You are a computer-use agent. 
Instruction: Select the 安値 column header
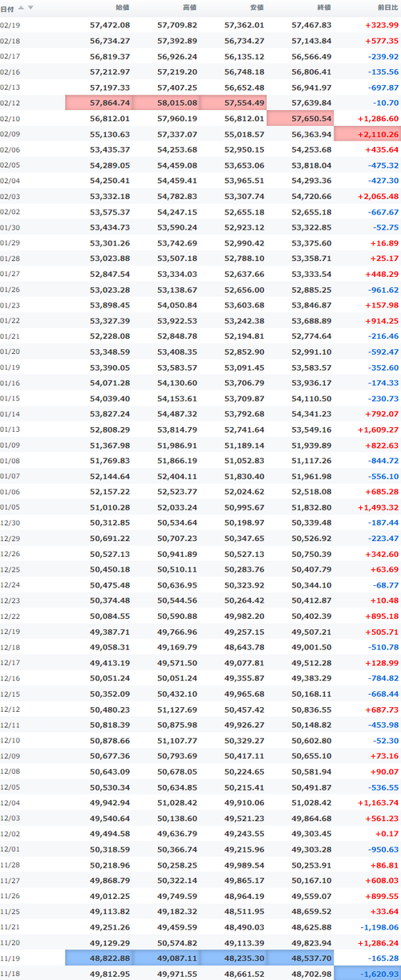pos(257,7)
